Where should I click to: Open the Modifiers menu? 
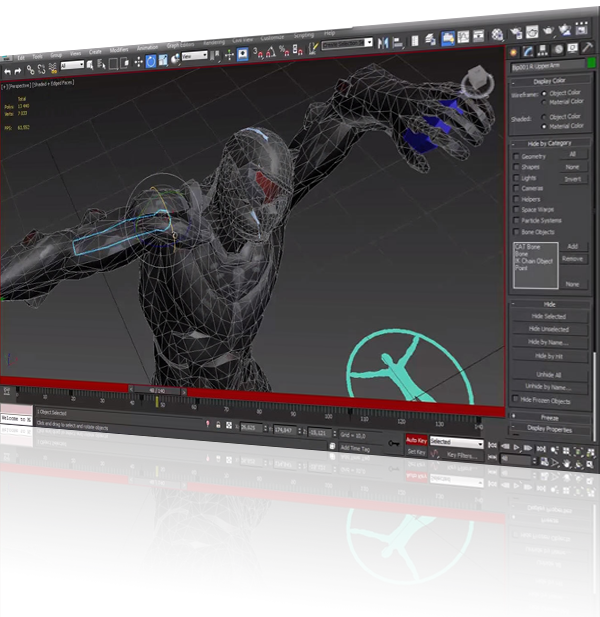pyautogui.click(x=119, y=50)
